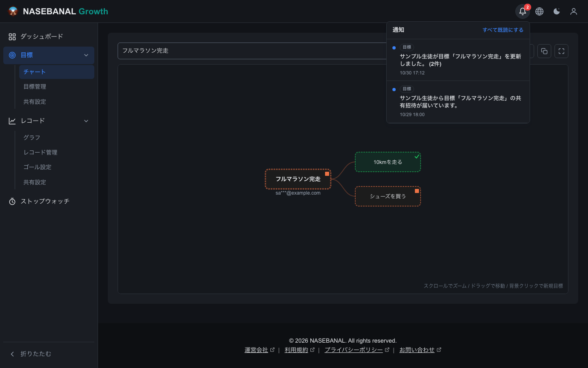
Task: Click すべて既読にする link
Action: 503,30
